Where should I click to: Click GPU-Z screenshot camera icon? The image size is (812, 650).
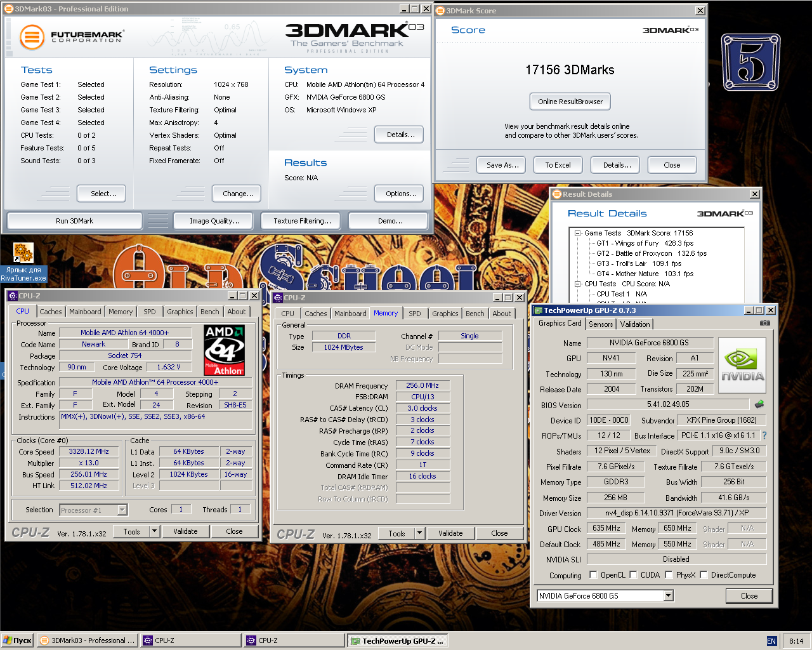[x=765, y=323]
